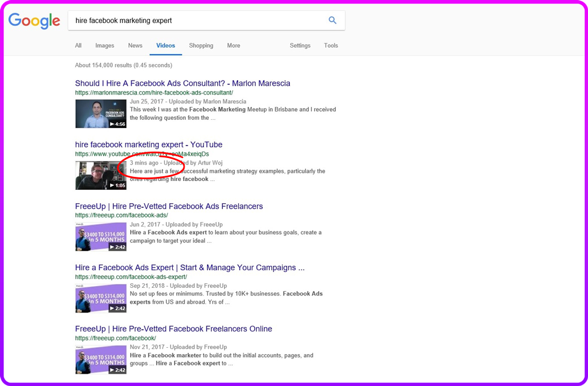Click the snippet 'No set up fees or minimums'
Screen dimensions: 588x386
click(x=226, y=298)
